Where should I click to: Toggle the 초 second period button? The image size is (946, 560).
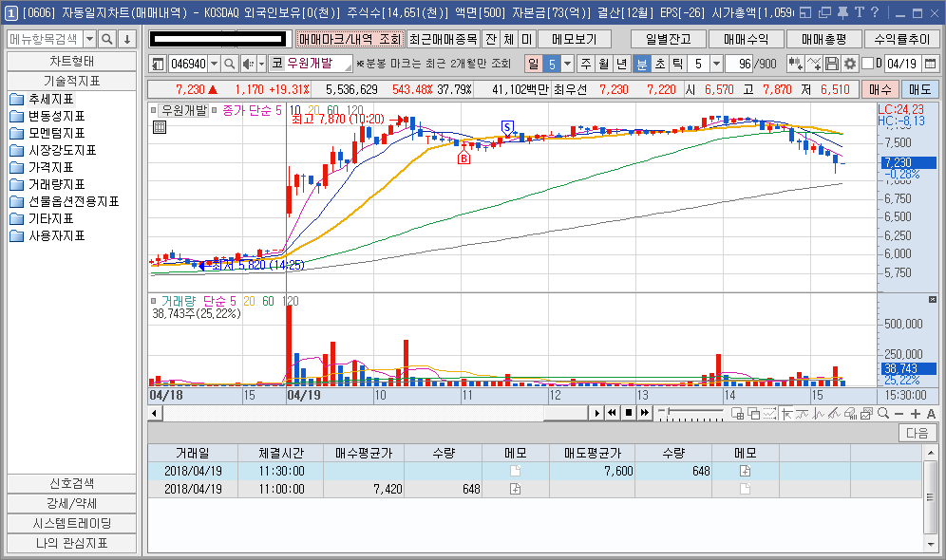coord(660,64)
